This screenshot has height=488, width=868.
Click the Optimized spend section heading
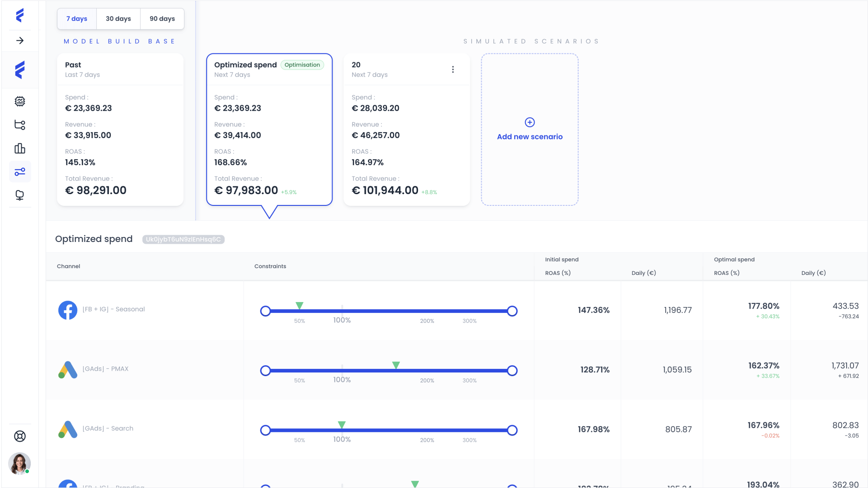[94, 239]
